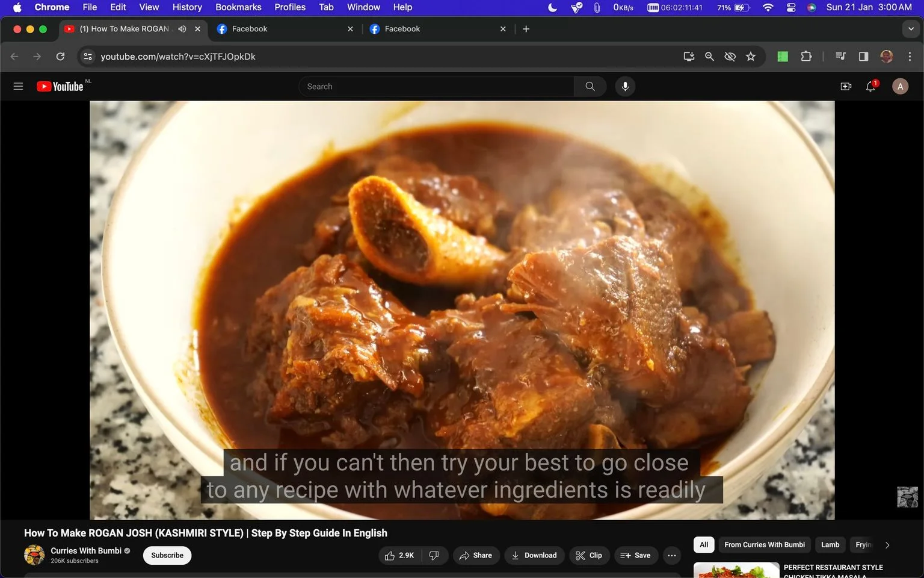Open Chrome side panel icon

(x=863, y=56)
